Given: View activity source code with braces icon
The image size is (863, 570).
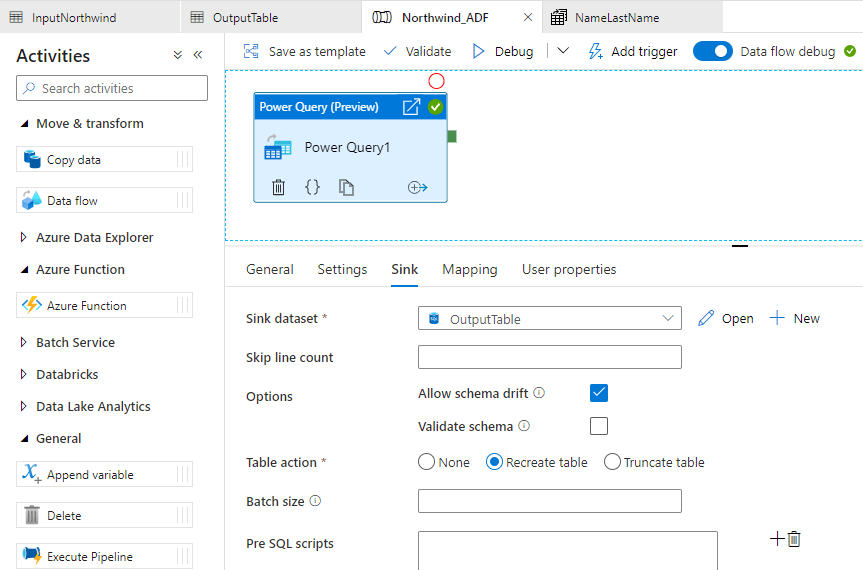Looking at the screenshot, I should (x=312, y=187).
